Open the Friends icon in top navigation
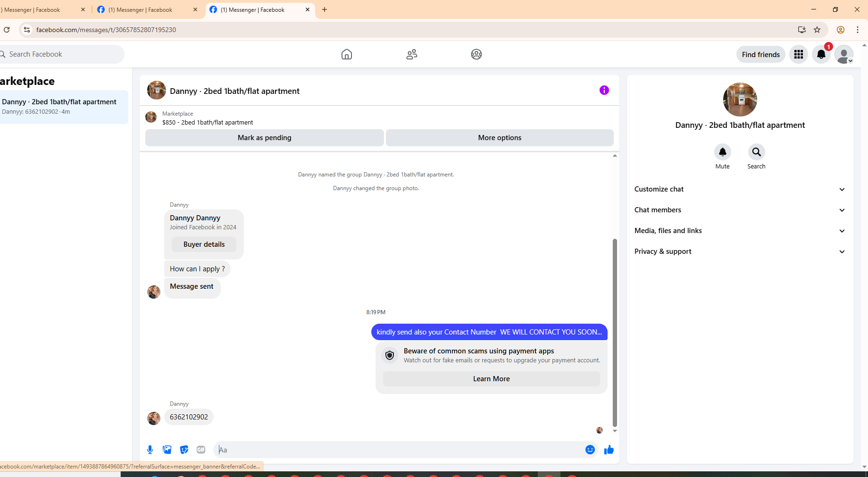Image resolution: width=868 pixels, height=477 pixels. coord(412,54)
